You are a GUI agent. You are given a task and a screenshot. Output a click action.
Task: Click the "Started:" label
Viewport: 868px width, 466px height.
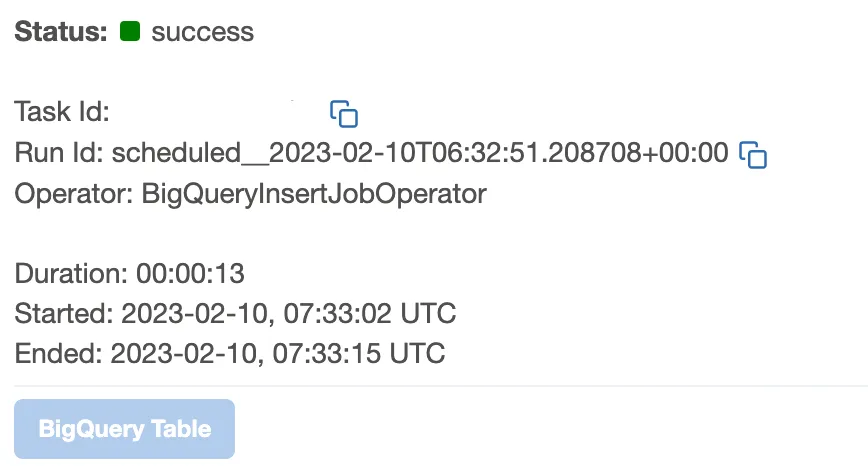pyautogui.click(x=62, y=313)
